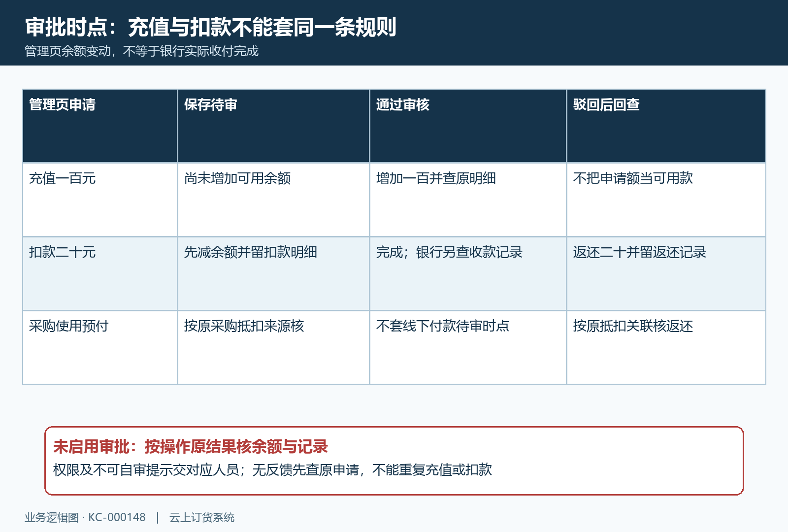Click the 充值一百元 row label

[100, 200]
